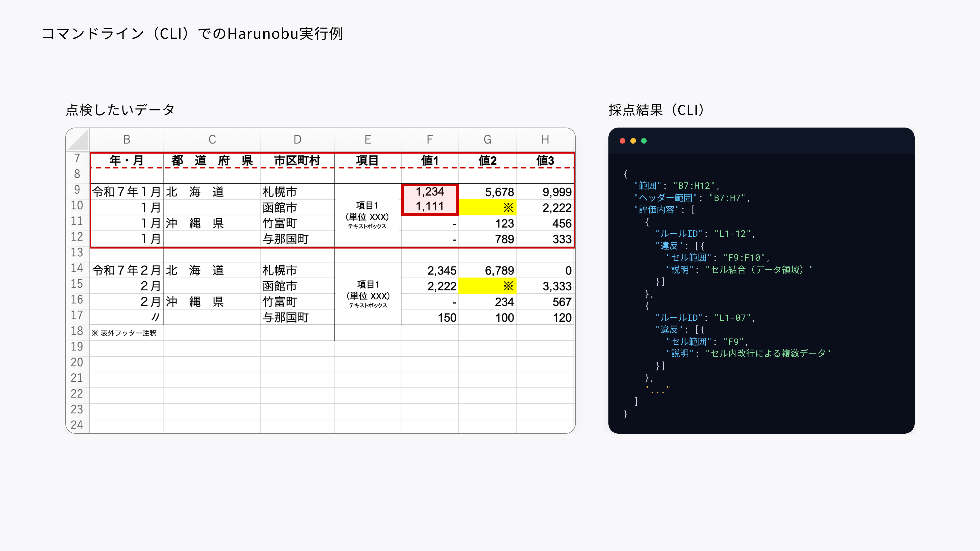Click description セル内改行による複数データ

point(768,353)
